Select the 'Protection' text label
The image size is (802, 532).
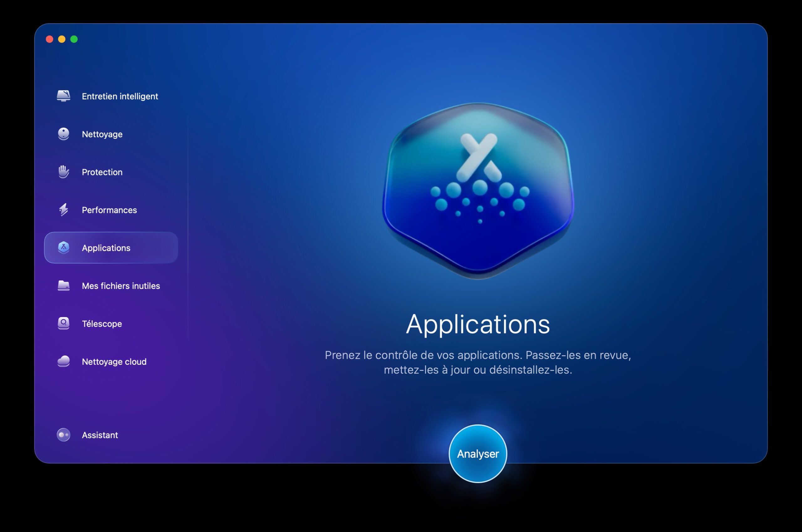point(102,172)
